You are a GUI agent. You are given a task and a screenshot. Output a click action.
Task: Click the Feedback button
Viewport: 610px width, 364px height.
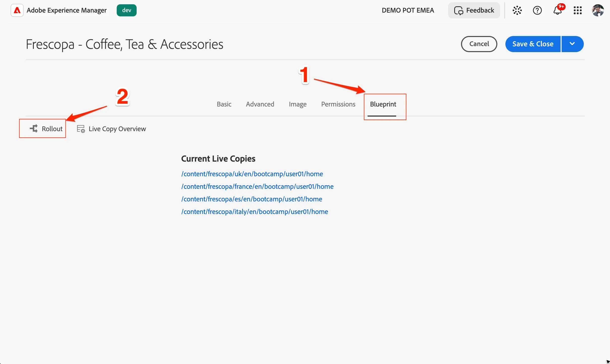pos(474,10)
